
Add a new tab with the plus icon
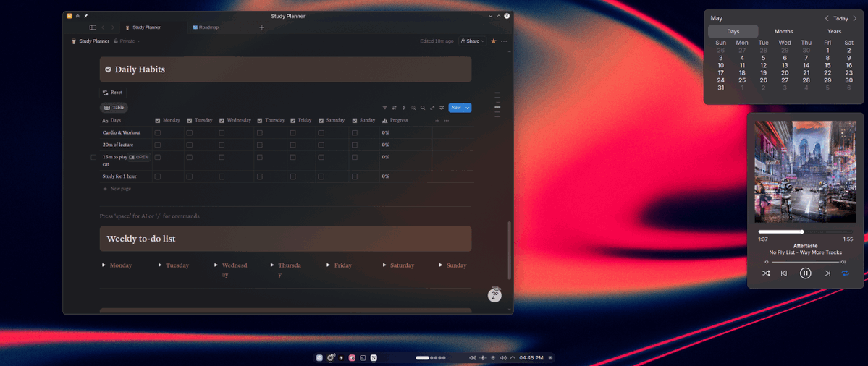pyautogui.click(x=262, y=27)
